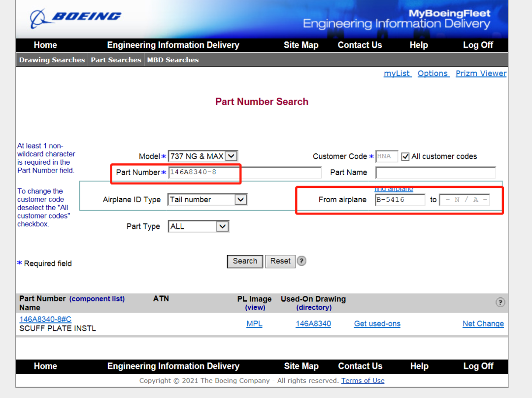
Task: Go to Home in top navigation bar
Action: click(x=45, y=45)
